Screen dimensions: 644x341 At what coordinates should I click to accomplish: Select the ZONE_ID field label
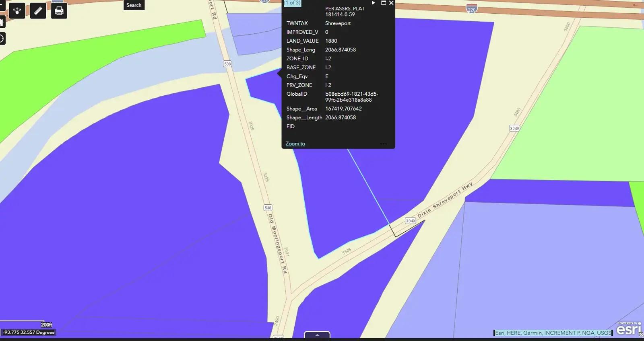pyautogui.click(x=297, y=59)
